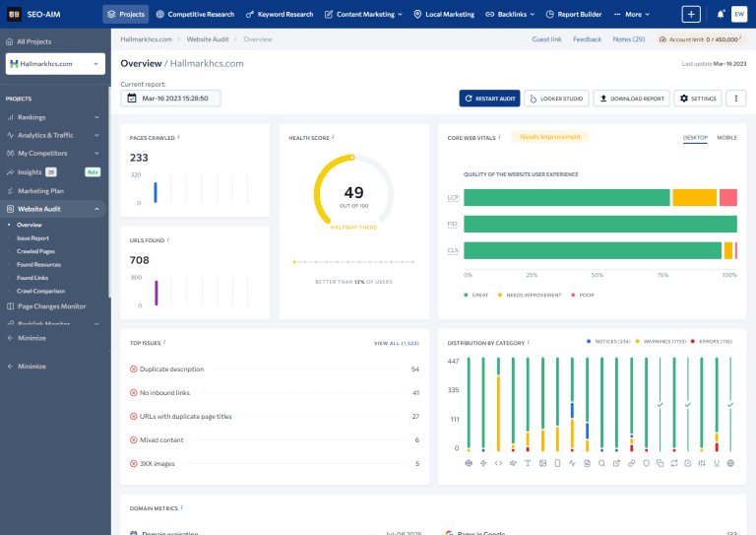This screenshot has height=535, width=756.
Task: Click the yellow LCP needs improvement segment
Action: pyautogui.click(x=694, y=197)
